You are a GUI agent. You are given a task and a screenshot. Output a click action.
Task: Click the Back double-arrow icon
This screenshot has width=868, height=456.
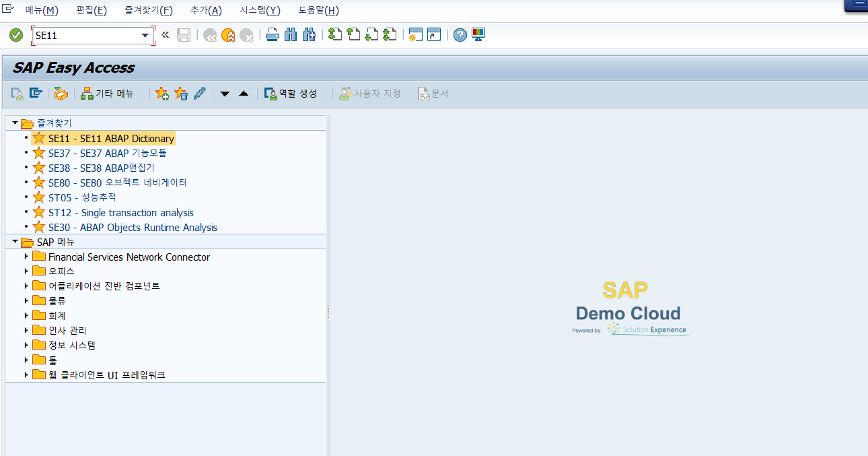coord(210,35)
